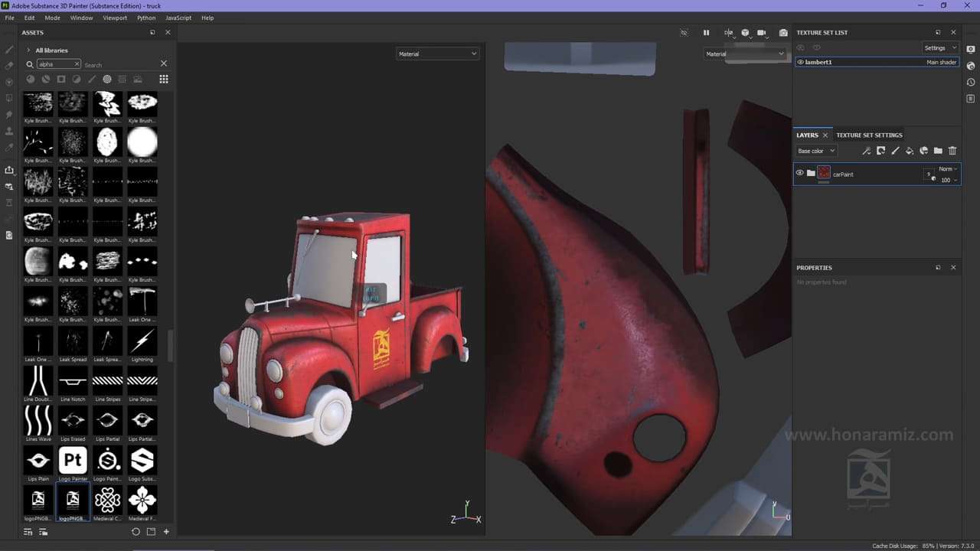Filter assets by Materials sphere icon
Image resolution: width=980 pixels, height=551 pixels.
click(x=31, y=79)
